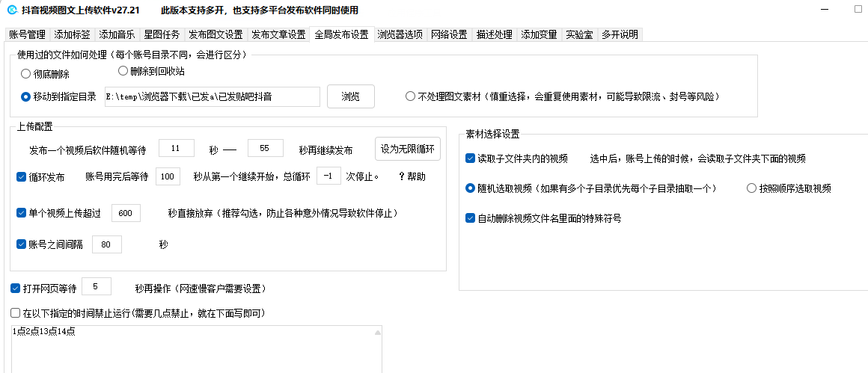The image size is (868, 373).
Task: Open the 实验室 tab
Action: [580, 34]
